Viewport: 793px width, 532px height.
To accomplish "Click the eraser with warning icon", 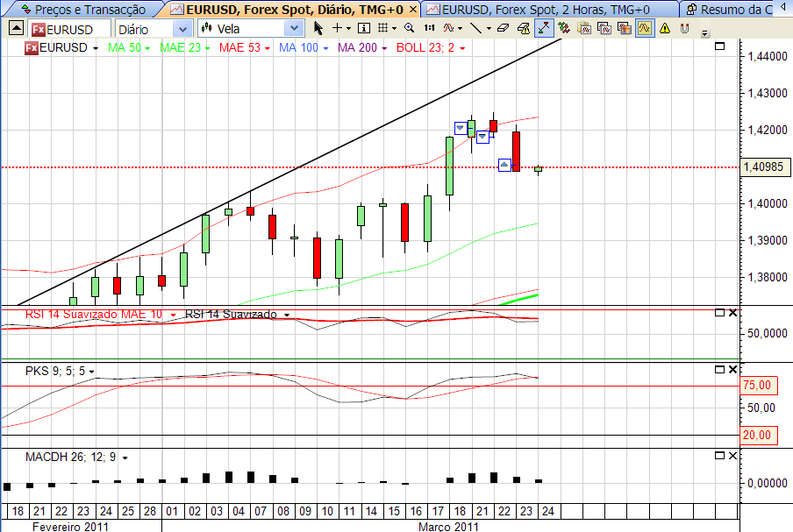I will 524,28.
